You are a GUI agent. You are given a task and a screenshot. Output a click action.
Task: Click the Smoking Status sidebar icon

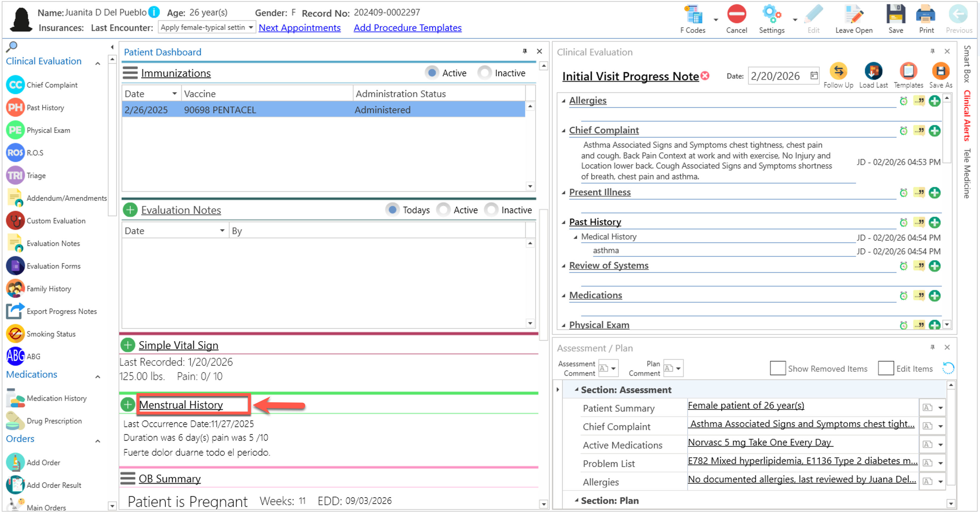(x=15, y=334)
